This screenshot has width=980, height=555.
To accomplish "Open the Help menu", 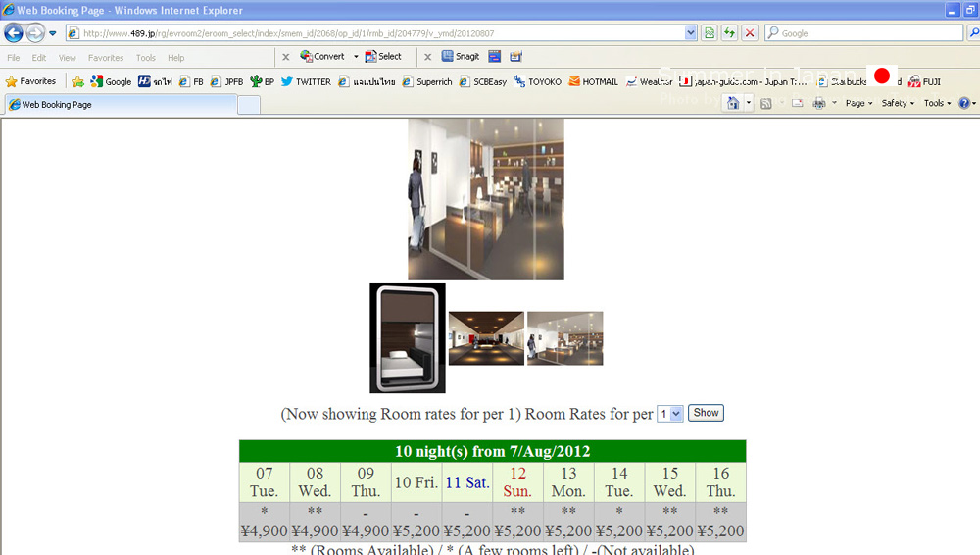I will tap(175, 58).
